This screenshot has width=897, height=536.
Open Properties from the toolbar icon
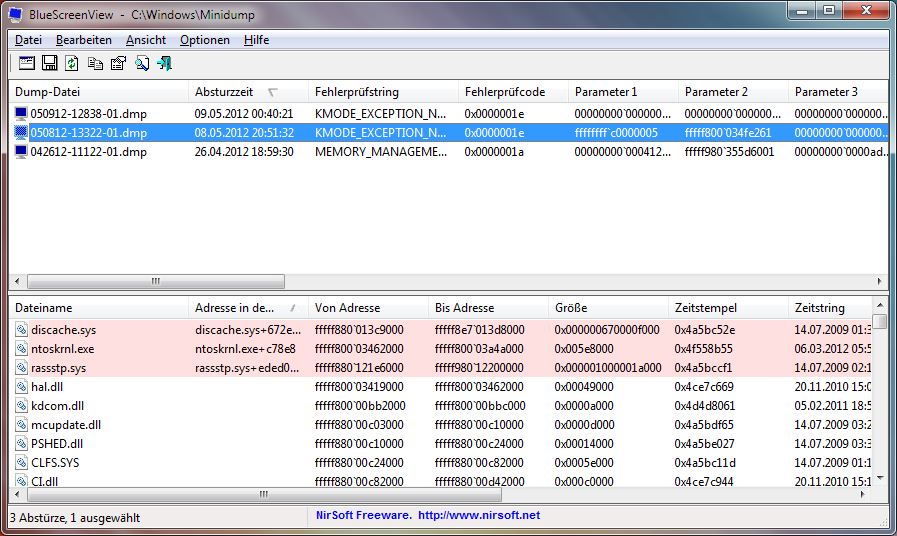118,63
